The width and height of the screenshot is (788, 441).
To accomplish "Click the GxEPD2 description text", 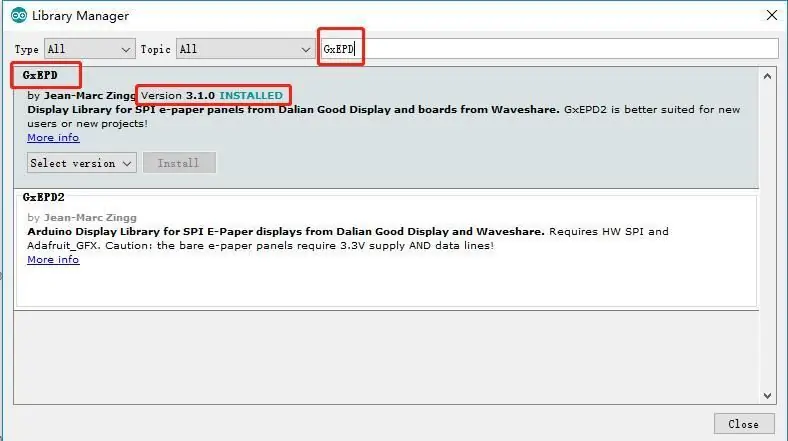I will coord(348,239).
